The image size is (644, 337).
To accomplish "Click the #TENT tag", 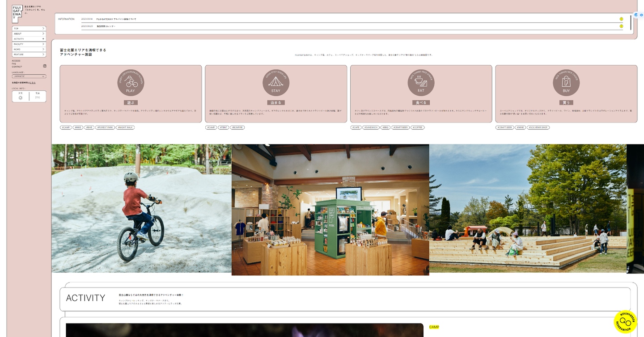I will point(224,127).
